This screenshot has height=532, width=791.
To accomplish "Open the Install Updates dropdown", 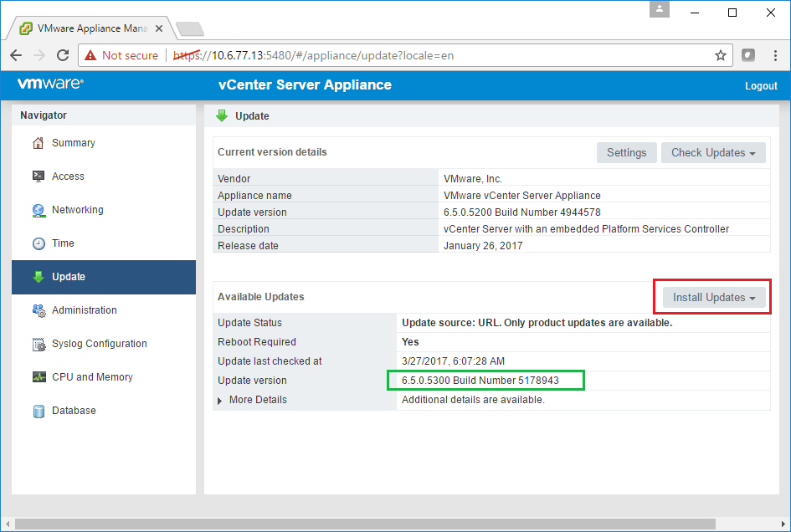I will pos(714,298).
